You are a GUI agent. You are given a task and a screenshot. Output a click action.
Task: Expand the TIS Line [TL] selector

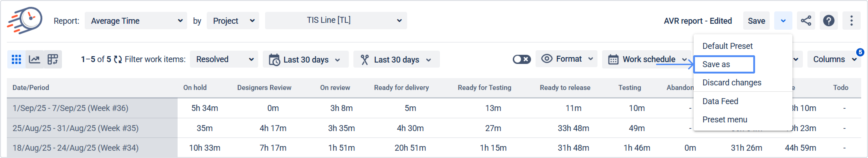click(336, 21)
